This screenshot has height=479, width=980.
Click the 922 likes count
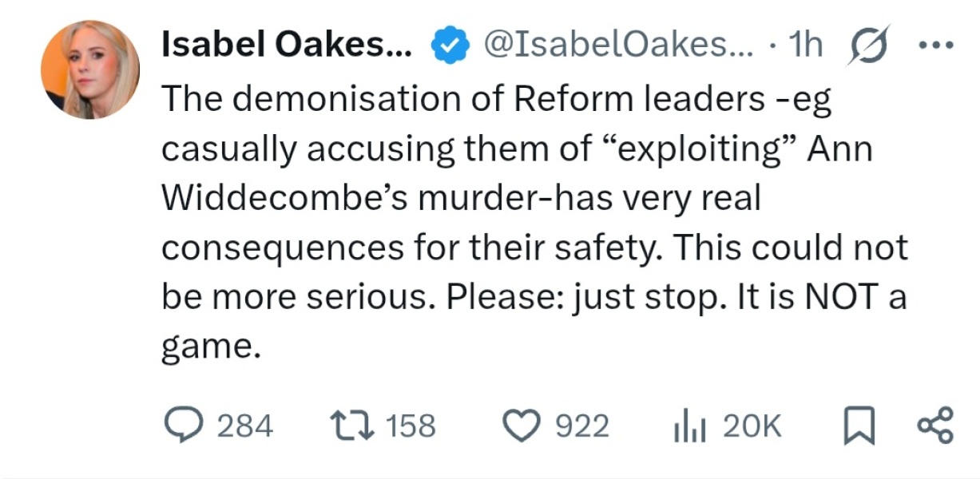coord(582,426)
